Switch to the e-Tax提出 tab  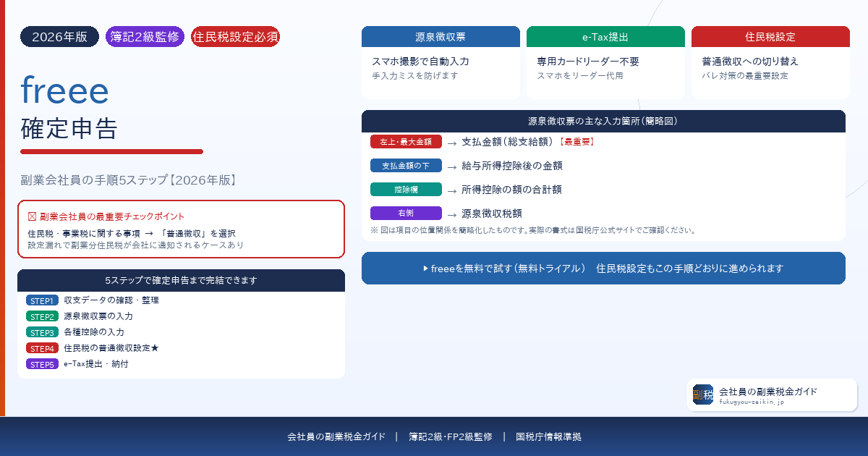pyautogui.click(x=606, y=35)
